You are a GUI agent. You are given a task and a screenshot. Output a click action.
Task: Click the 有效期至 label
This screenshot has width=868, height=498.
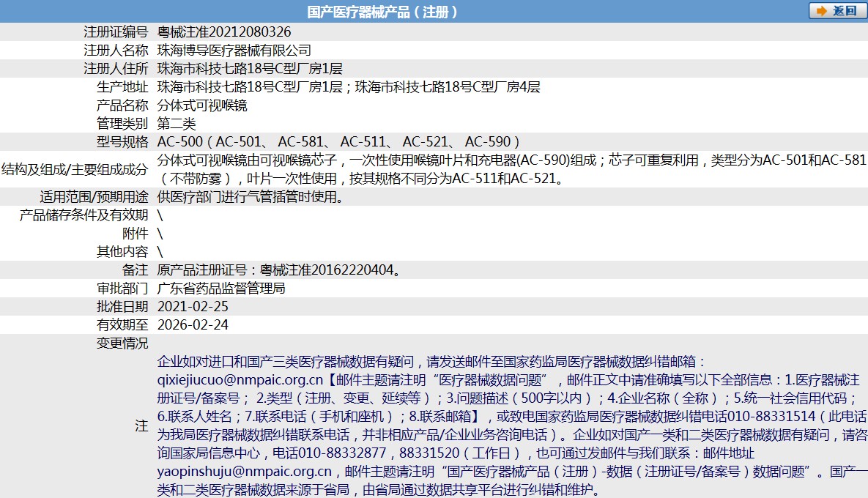tap(122, 325)
